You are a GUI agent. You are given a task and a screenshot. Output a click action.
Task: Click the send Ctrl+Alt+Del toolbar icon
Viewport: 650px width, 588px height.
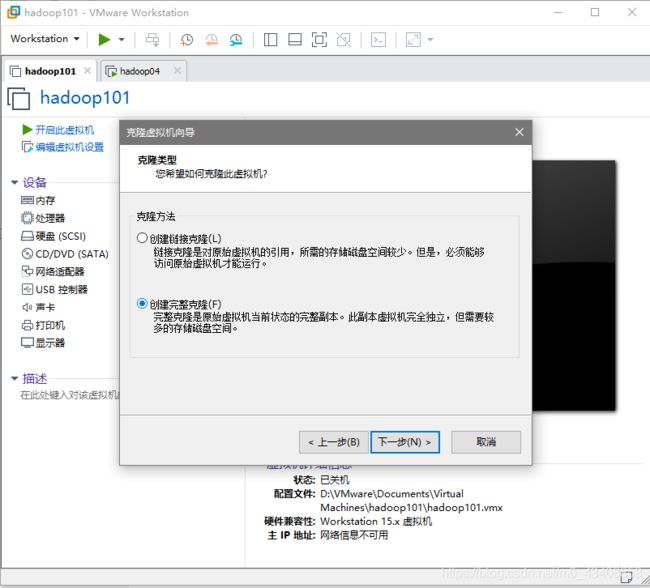click(152, 40)
